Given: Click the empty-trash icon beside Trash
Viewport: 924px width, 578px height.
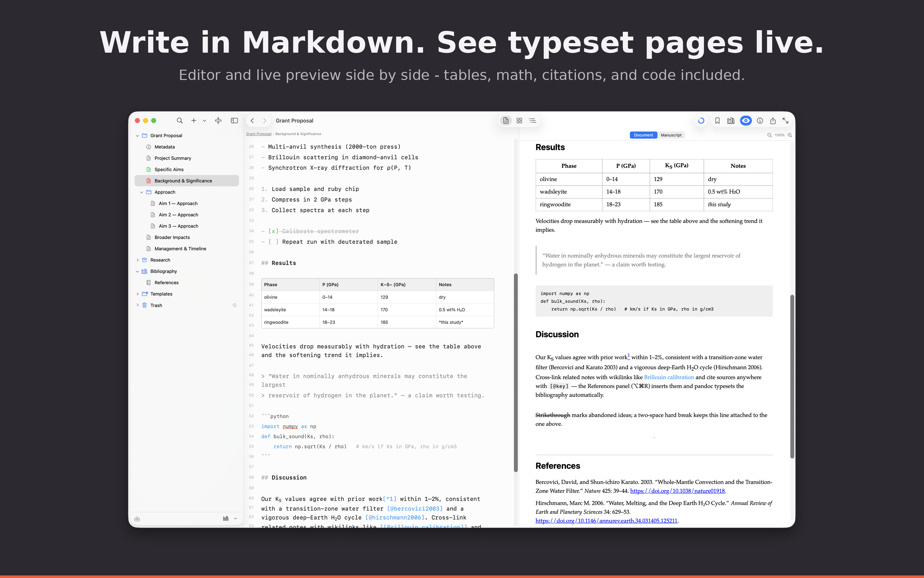Looking at the screenshot, I should (235, 305).
